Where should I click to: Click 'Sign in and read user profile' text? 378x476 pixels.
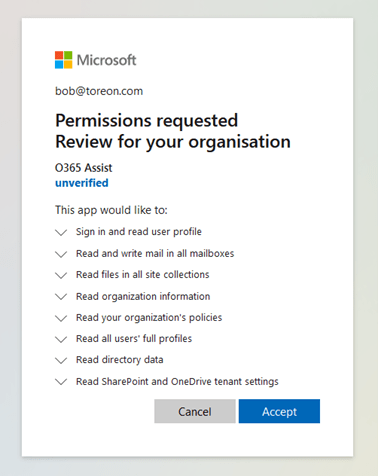click(139, 232)
